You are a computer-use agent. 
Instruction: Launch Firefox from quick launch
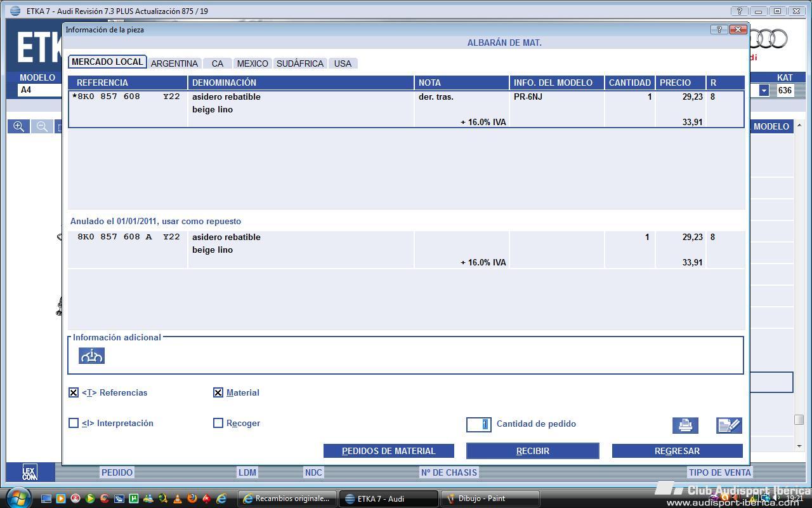pos(192,498)
